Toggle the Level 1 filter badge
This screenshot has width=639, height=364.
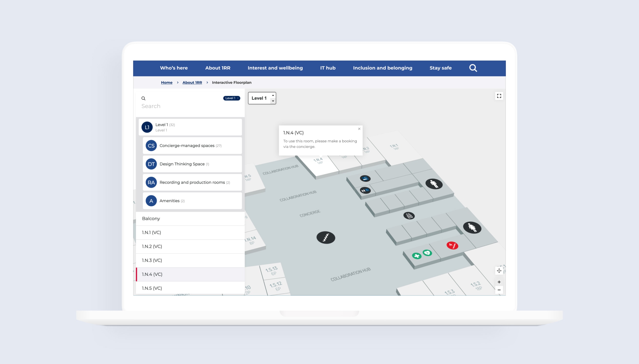231,98
